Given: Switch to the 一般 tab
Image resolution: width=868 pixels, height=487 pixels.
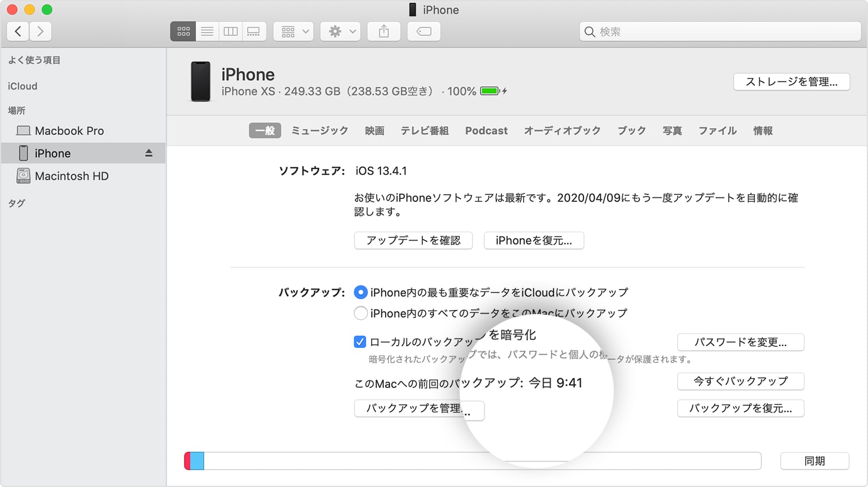Looking at the screenshot, I should tap(265, 131).
